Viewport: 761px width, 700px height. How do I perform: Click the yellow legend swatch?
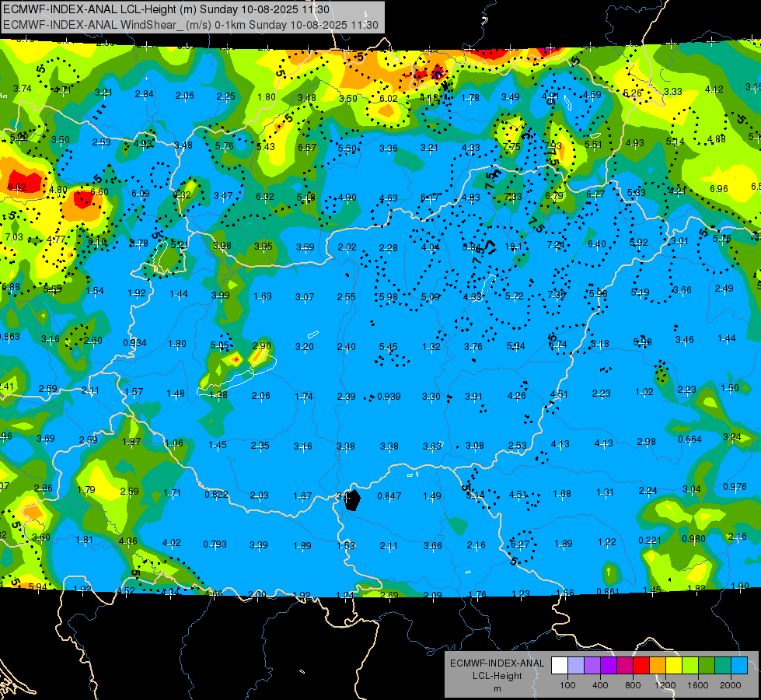(674, 666)
